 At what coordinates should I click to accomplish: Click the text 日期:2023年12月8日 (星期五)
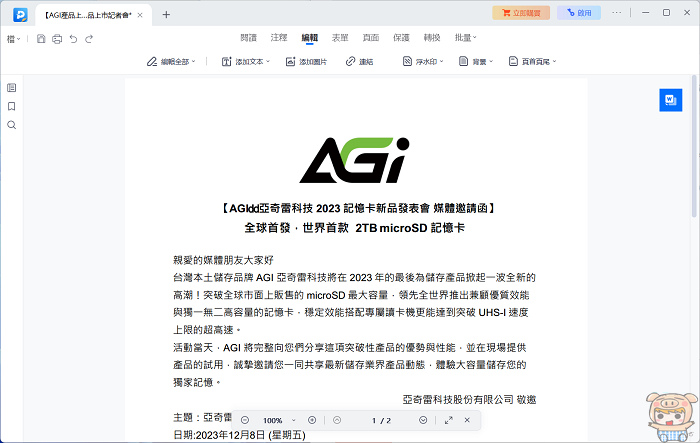pos(239,435)
